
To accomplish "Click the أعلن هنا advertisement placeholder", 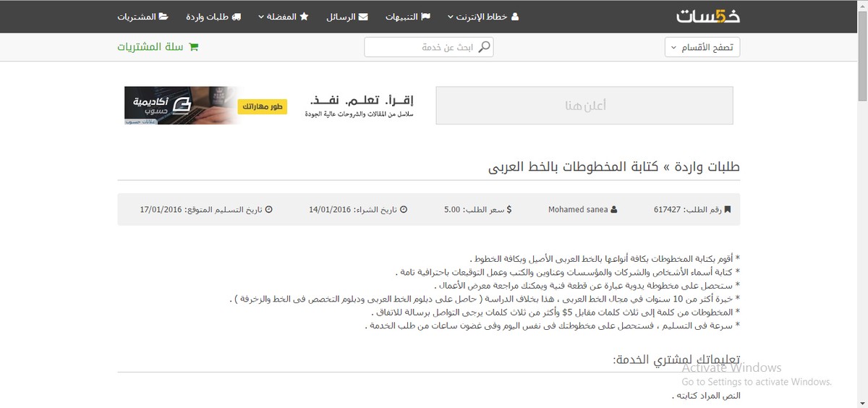I will coord(584,106).
